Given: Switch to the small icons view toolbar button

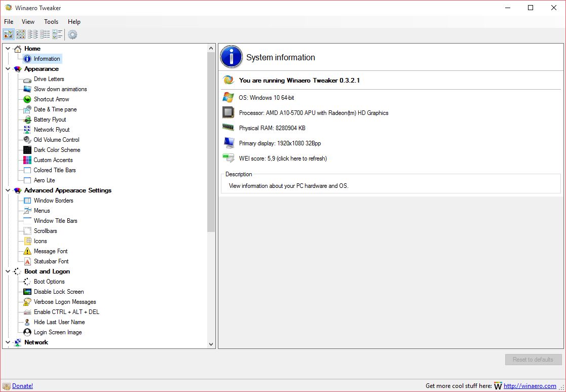Looking at the screenshot, I should tap(21, 34).
